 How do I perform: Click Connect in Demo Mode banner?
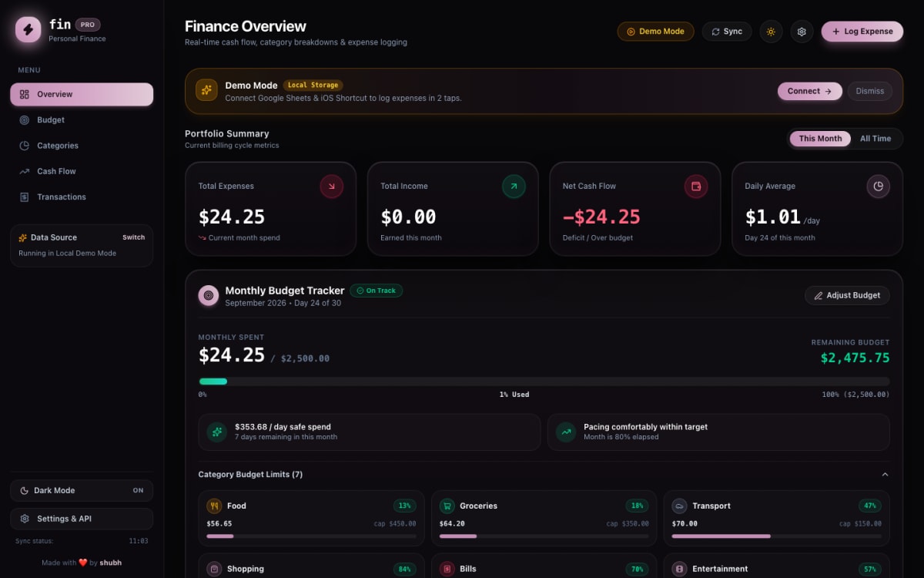[809, 91]
